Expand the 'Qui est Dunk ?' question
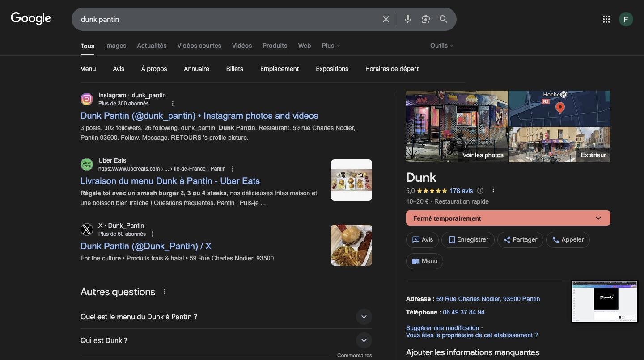Screen dimensions: 644x360 click(364, 340)
